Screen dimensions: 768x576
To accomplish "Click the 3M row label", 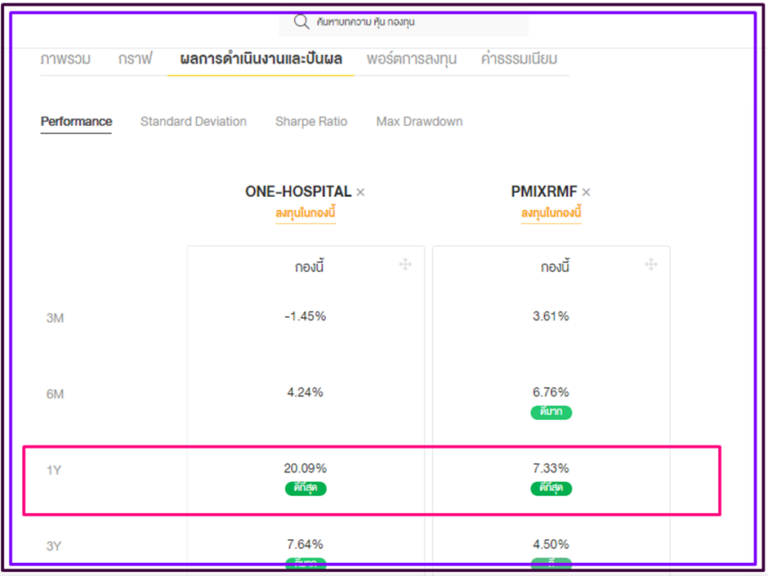I will (x=55, y=318).
